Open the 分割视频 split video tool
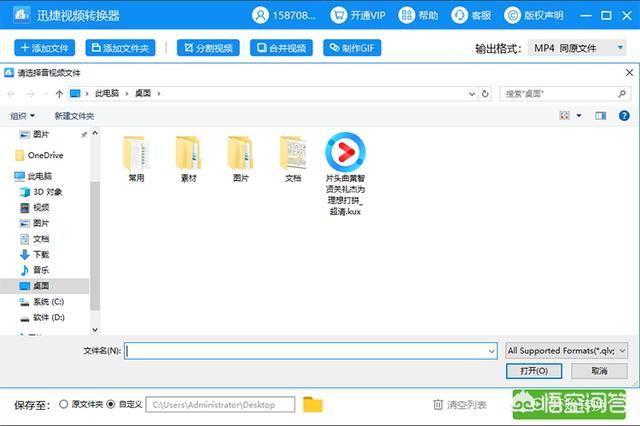This screenshot has width=640, height=426. (208, 48)
